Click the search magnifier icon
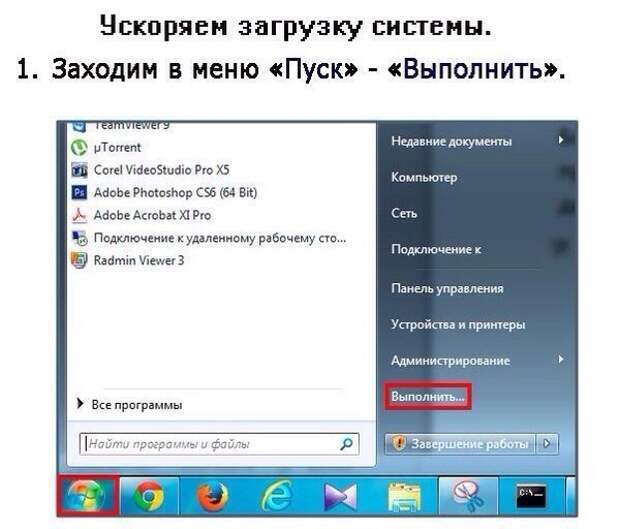The image size is (620, 529). [x=346, y=444]
